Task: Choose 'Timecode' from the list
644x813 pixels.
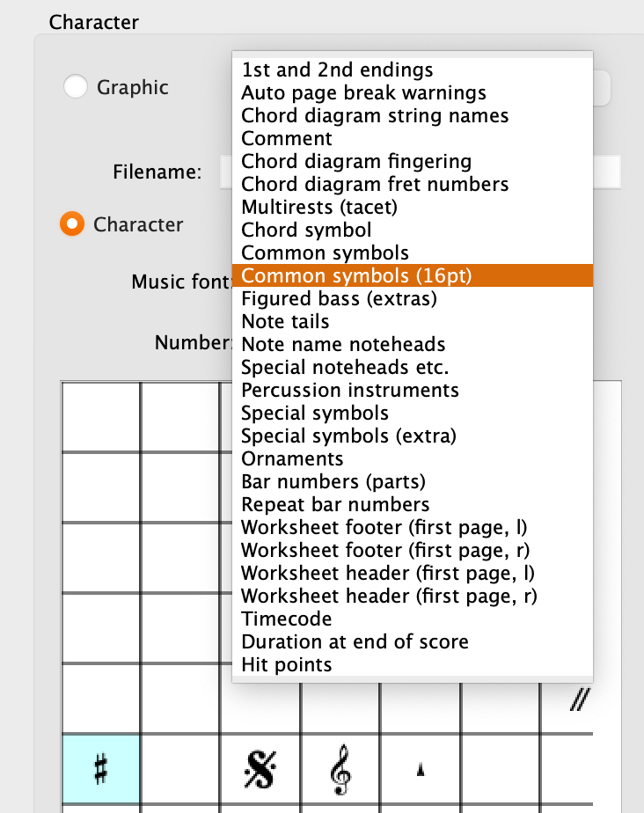Action: (x=287, y=619)
